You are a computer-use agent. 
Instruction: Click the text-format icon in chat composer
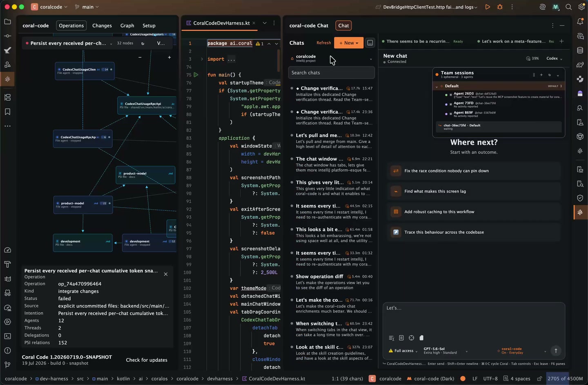pos(392,338)
